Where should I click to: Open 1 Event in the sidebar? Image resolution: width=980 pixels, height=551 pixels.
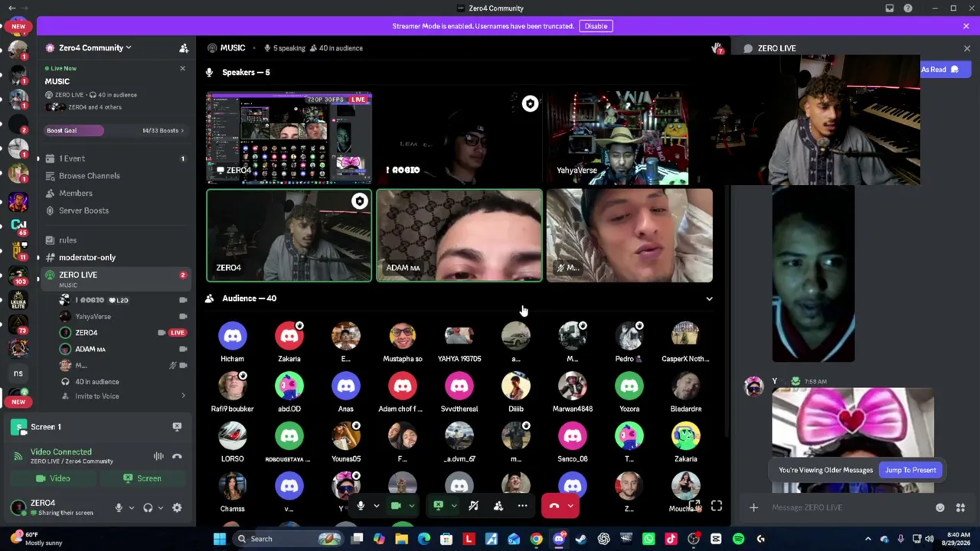(x=116, y=158)
